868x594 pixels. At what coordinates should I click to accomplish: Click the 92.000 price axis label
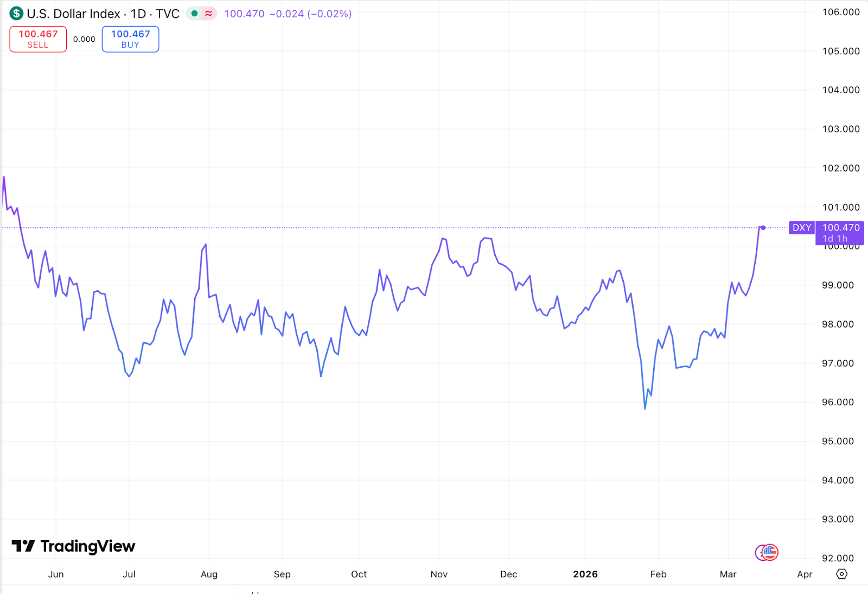click(x=838, y=558)
